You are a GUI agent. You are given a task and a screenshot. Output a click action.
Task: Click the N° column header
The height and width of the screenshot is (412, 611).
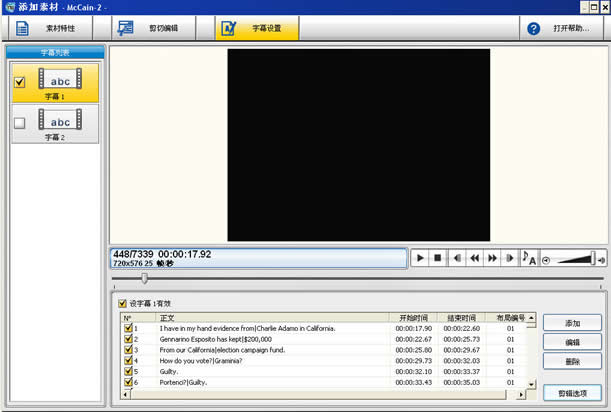[140, 318]
